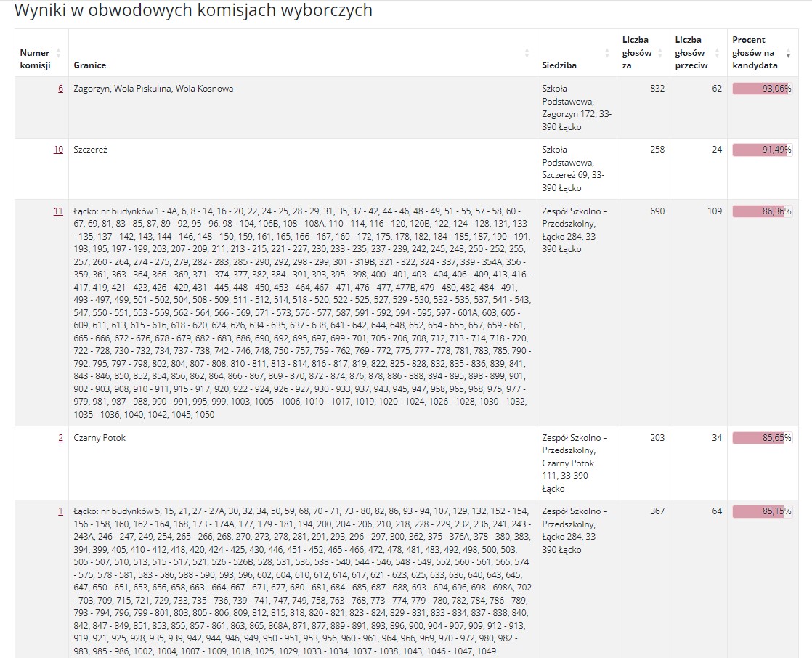This screenshot has width=812, height=658.
Task: Click the Liczba głosów za header
Action: pos(643,53)
